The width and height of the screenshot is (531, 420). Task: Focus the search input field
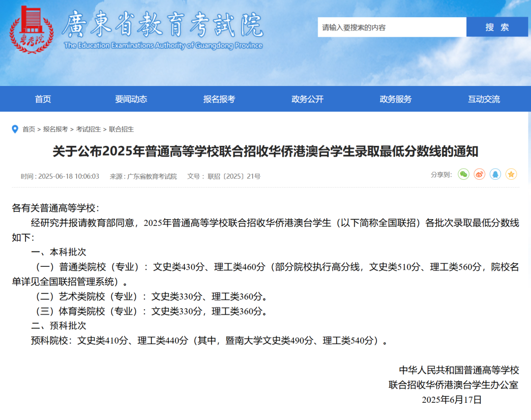(392, 27)
